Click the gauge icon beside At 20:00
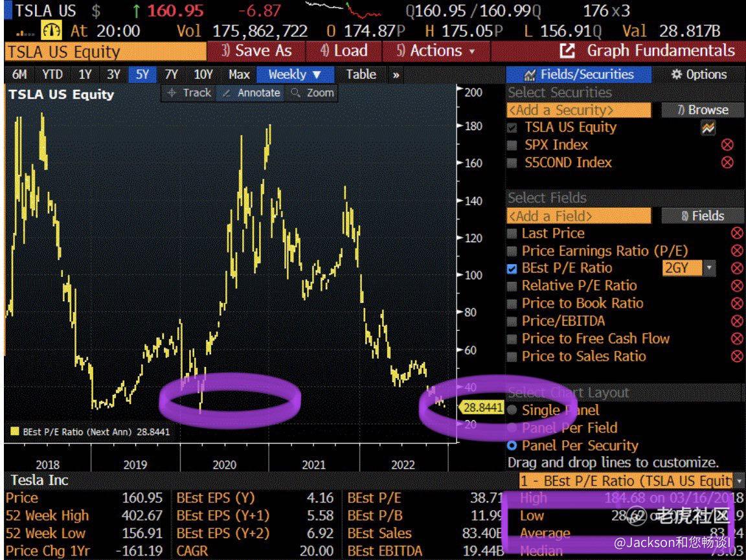Screen dimensions: 746x560 pos(51,32)
